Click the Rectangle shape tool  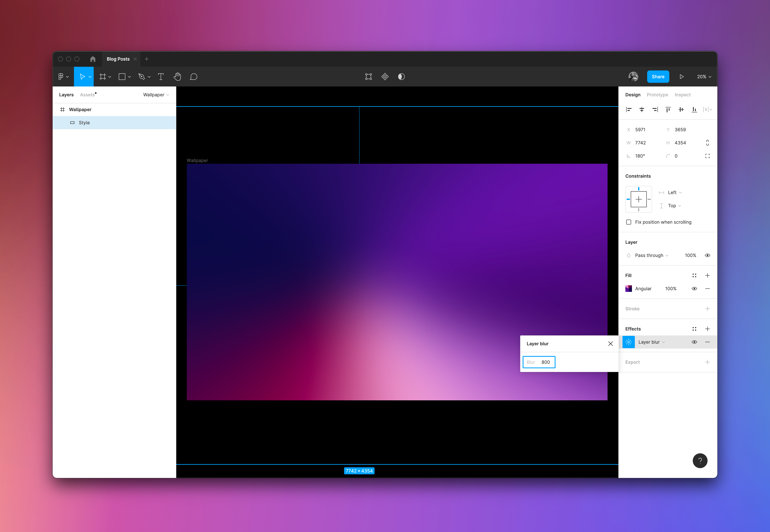(x=122, y=76)
